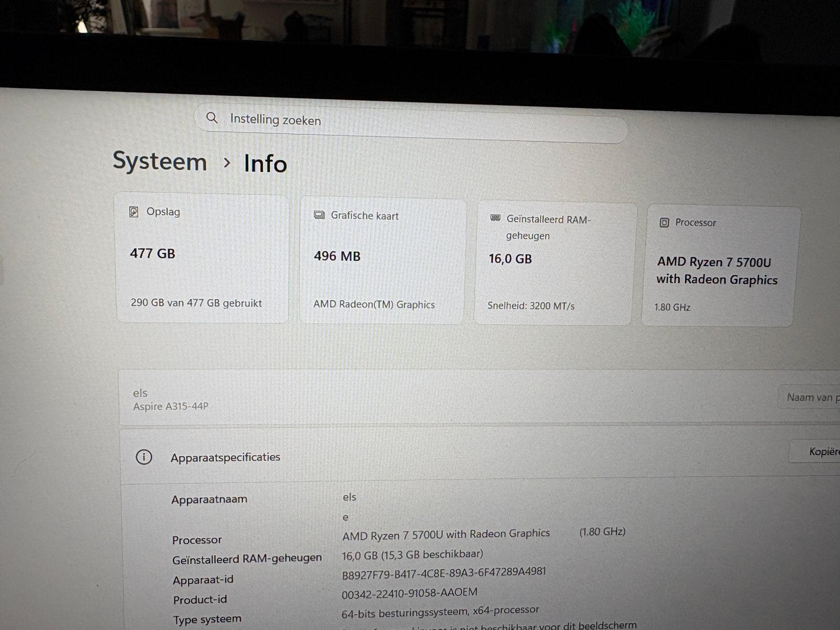Screen dimensions: 840x630
Task: Click the Apparaat-id value B8927F79
Action: point(444,573)
